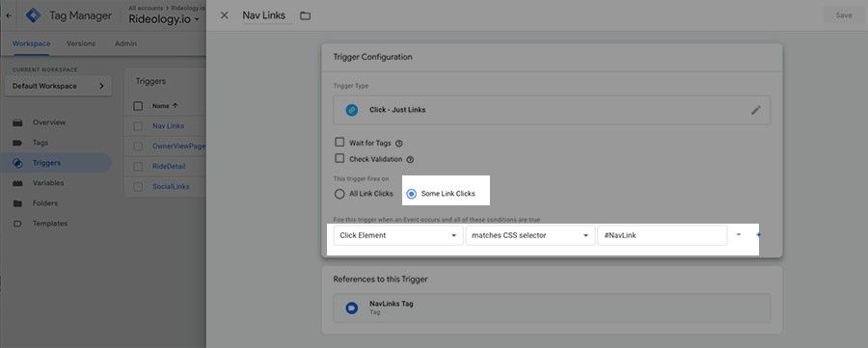This screenshot has width=868, height=348.
Task: Go to Tags in the sidebar
Action: click(x=41, y=143)
